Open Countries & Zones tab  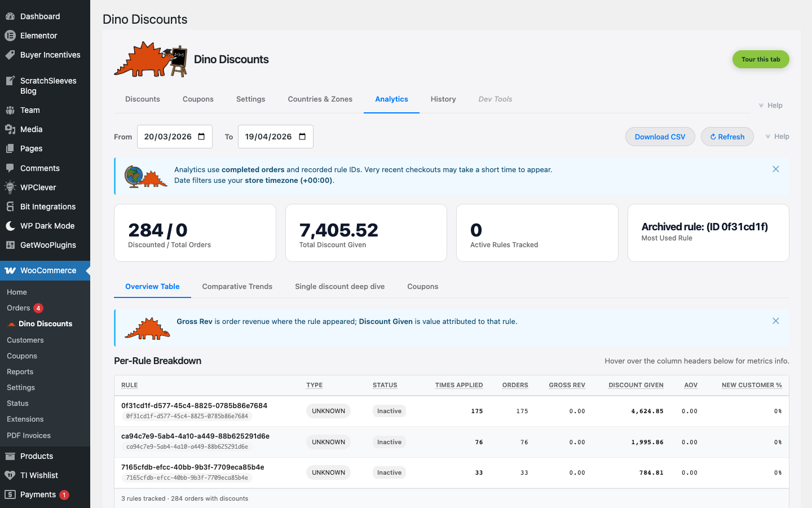click(x=320, y=99)
